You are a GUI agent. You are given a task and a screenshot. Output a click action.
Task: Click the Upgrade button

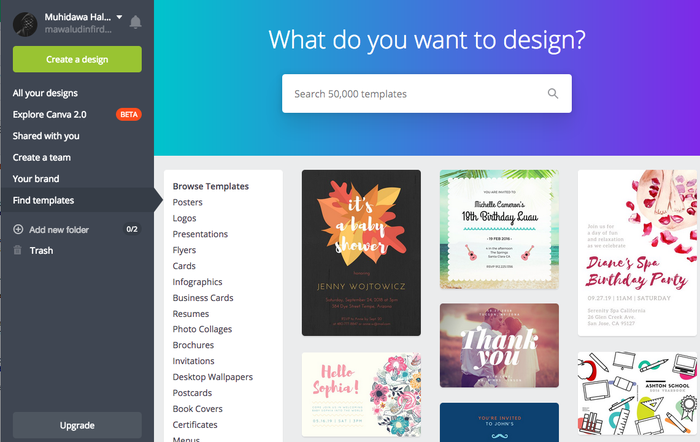[x=77, y=425]
